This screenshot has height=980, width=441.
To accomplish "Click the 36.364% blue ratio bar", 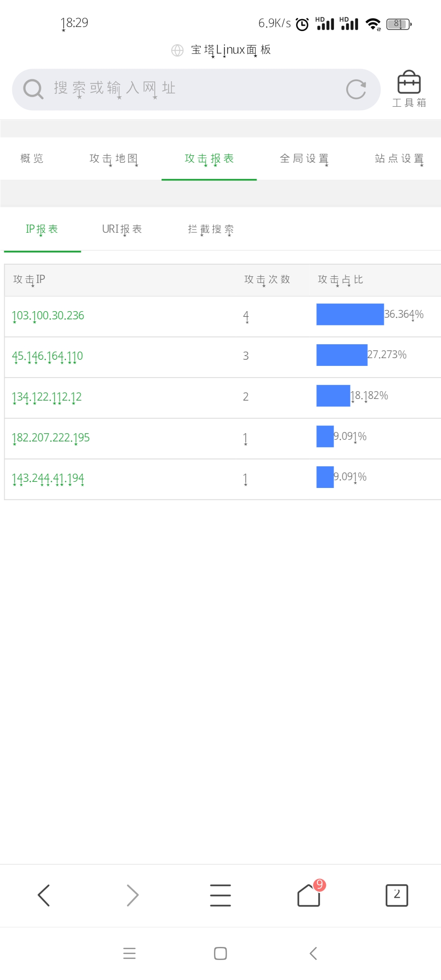I will coord(350,314).
